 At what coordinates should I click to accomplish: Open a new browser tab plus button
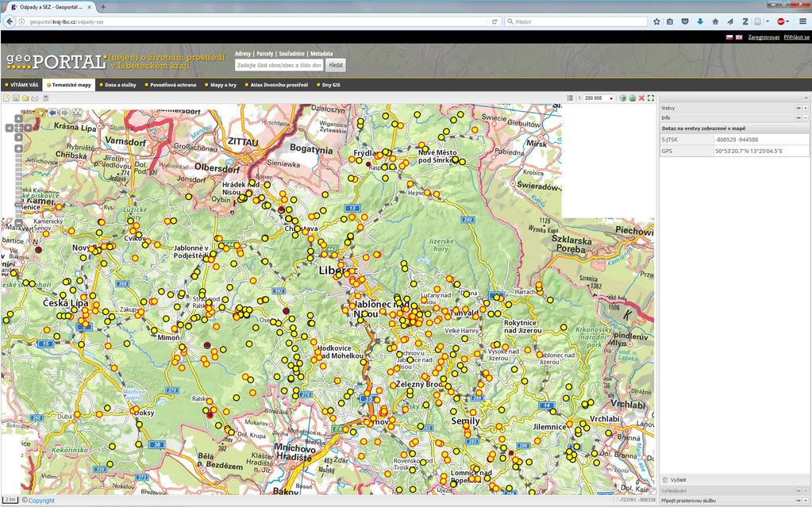coord(103,7)
